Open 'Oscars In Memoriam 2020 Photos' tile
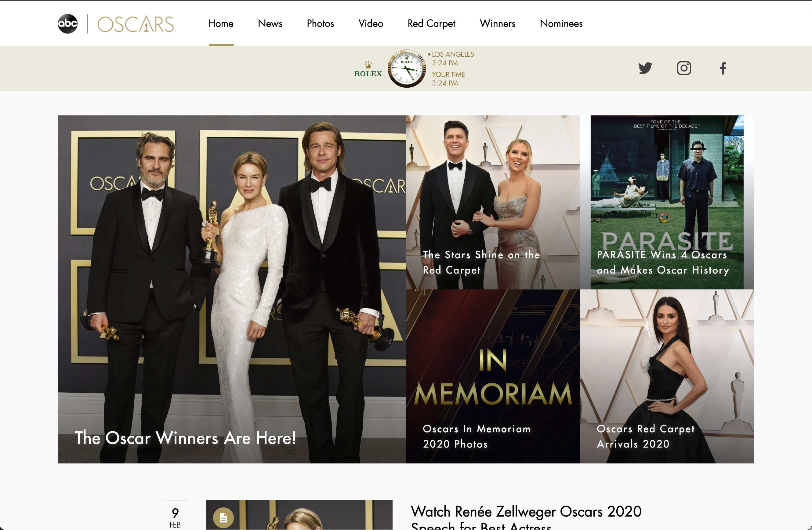The height and width of the screenshot is (530, 812). click(493, 376)
